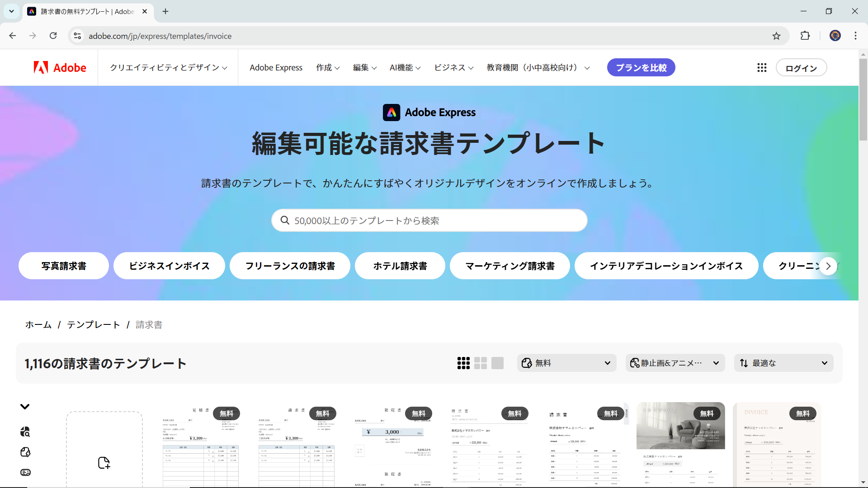Expand the 作成 menu
868x488 pixels.
[328, 68]
